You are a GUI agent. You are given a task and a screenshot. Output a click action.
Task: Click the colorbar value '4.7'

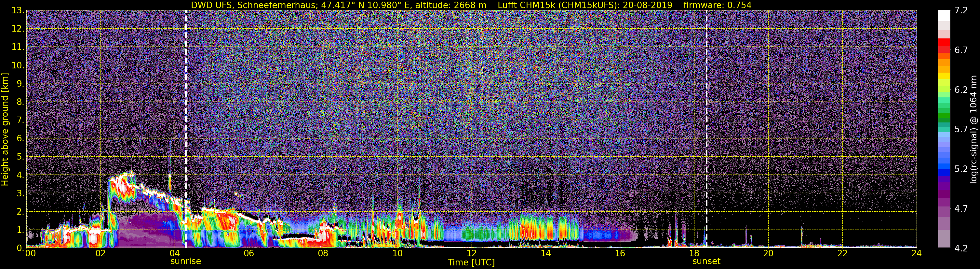click(961, 208)
